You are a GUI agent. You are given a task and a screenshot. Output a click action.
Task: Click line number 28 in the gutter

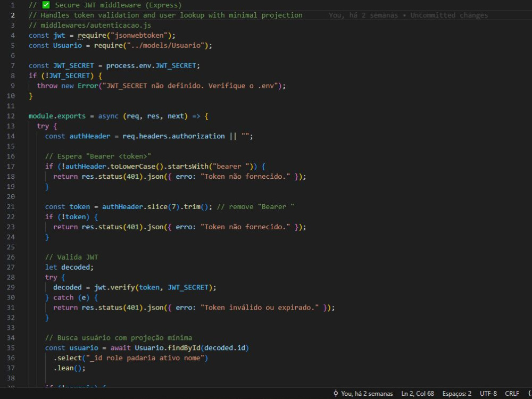[x=11, y=277]
